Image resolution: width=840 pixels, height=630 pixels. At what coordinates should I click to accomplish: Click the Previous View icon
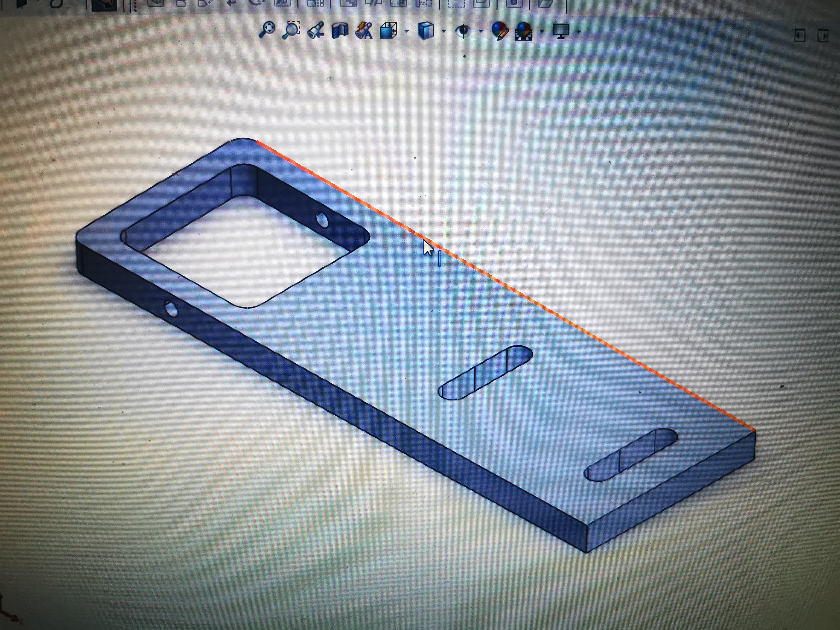(x=316, y=31)
